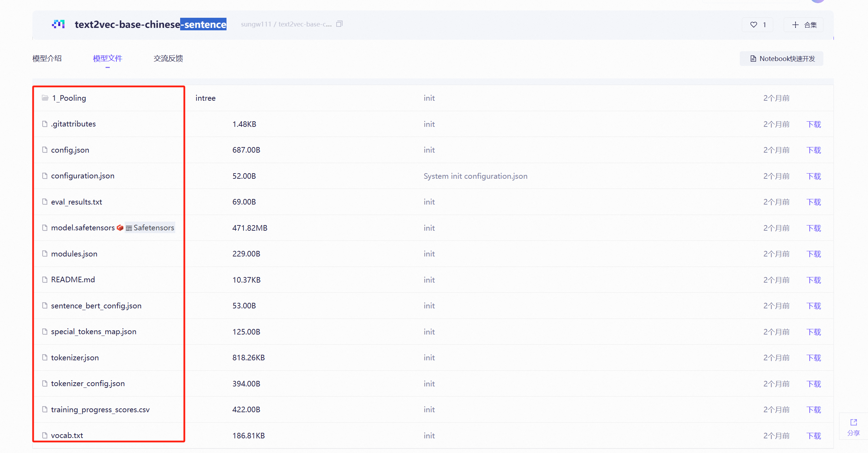Open the 1_Pooling folder

pos(69,98)
